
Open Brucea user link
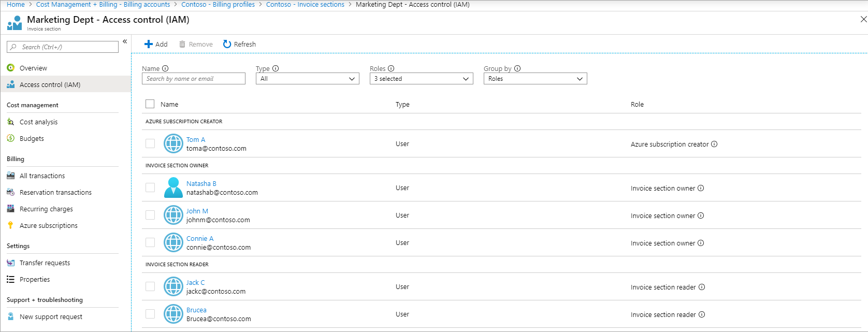pos(196,310)
